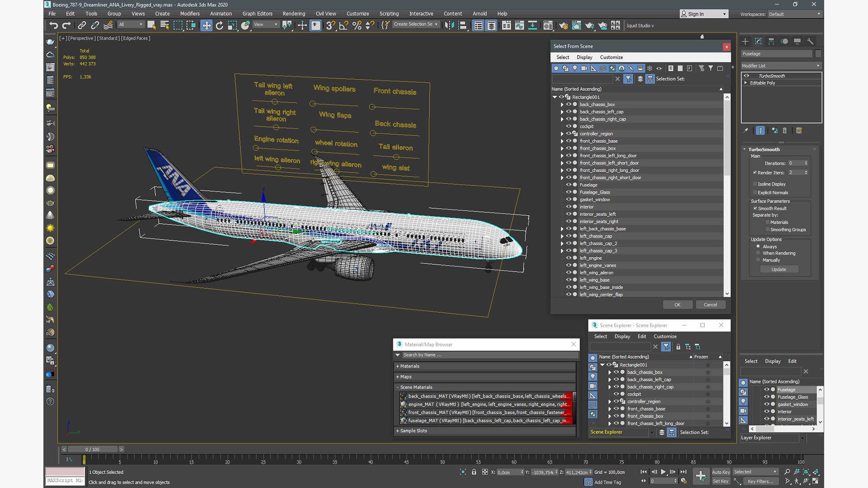Viewport: 868px width, 488px height.
Task: Click the TurboSmooth Update button
Action: click(x=778, y=269)
